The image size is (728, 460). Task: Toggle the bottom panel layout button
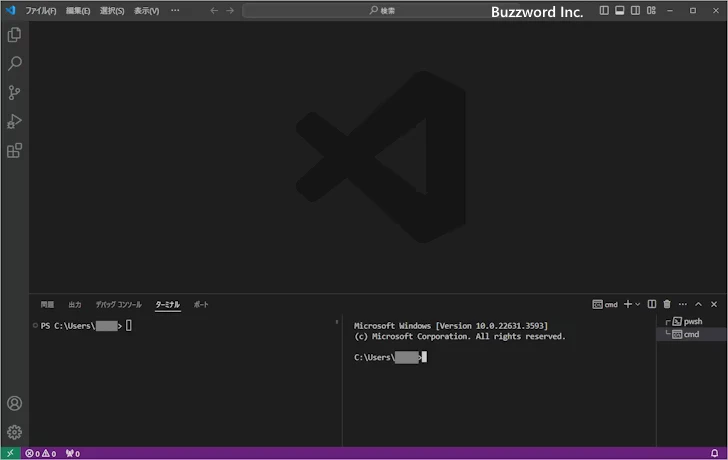[x=620, y=10]
